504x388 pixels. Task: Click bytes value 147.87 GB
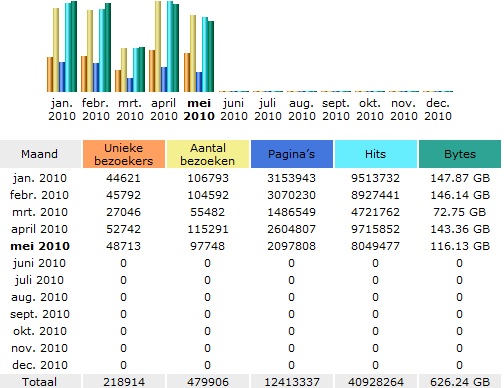click(x=460, y=178)
